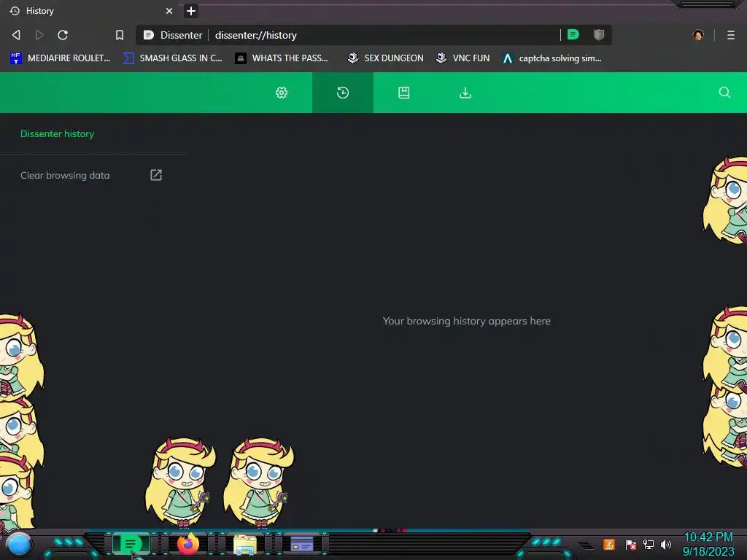
Task: Open the Shields icon in address bar
Action: coord(599,34)
